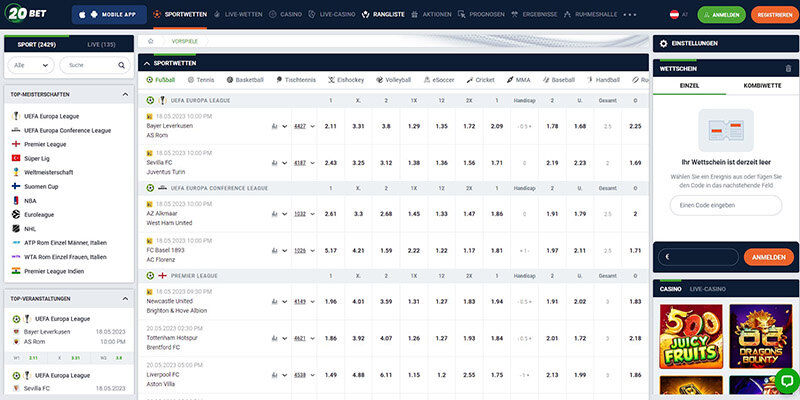Show more navigation items via three dots
The image size is (800, 400).
[630, 15]
